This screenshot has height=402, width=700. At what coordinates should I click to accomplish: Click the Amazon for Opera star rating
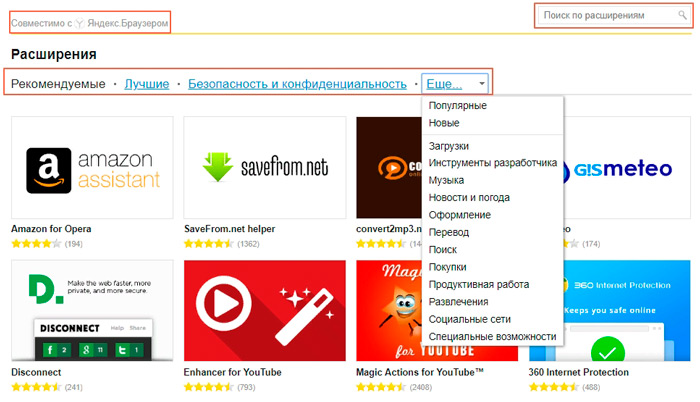[x=36, y=244]
